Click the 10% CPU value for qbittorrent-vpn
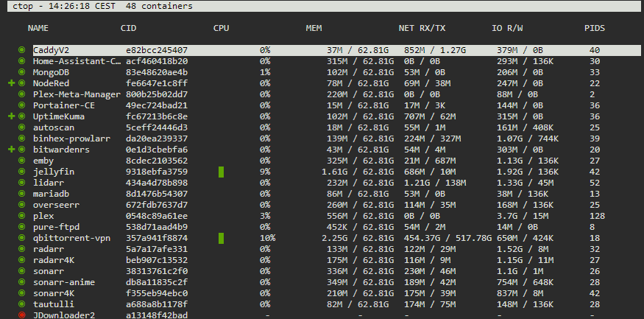Screen dimensions: 644x319 tap(267, 238)
